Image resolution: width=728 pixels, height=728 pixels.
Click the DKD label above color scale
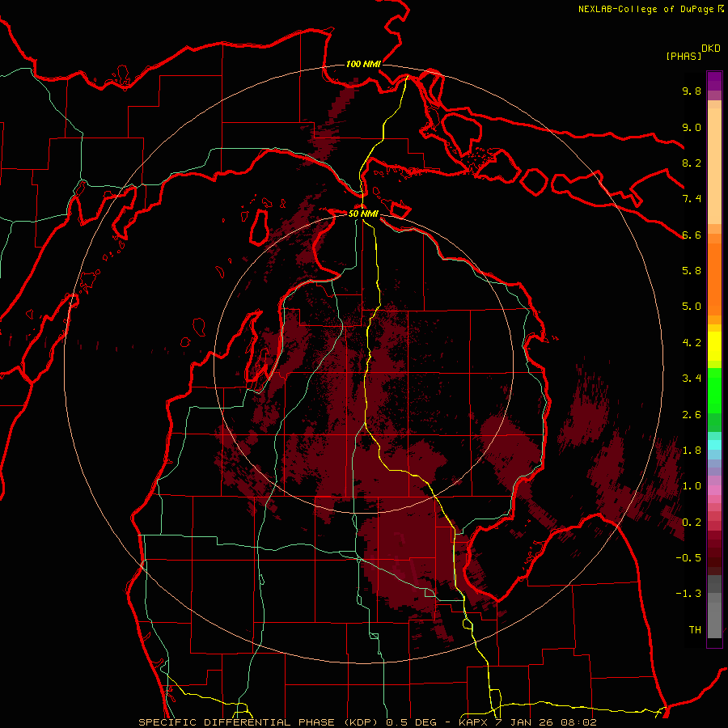tap(710, 49)
